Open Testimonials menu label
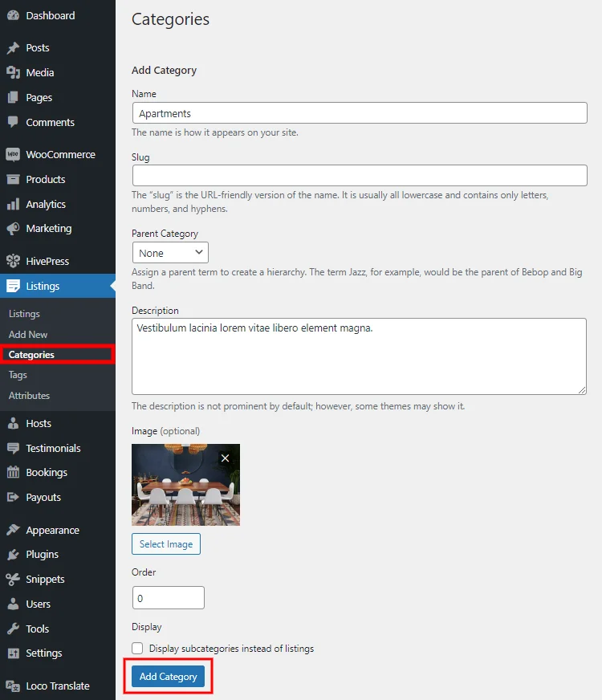 pos(53,448)
